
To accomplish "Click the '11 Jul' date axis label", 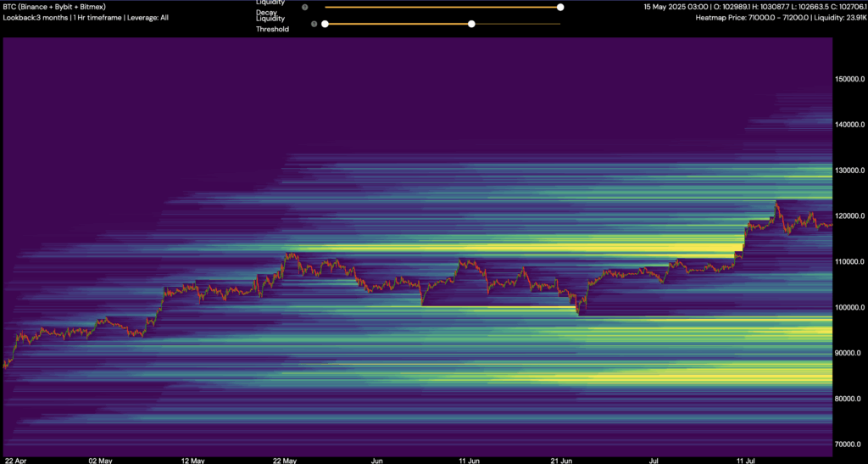I will pyautogui.click(x=746, y=460).
